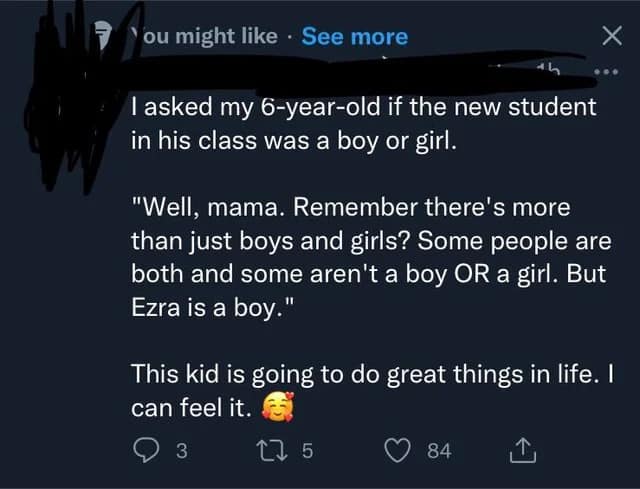Click the 'You might like' label
This screenshot has width=640, height=489.
(205, 37)
